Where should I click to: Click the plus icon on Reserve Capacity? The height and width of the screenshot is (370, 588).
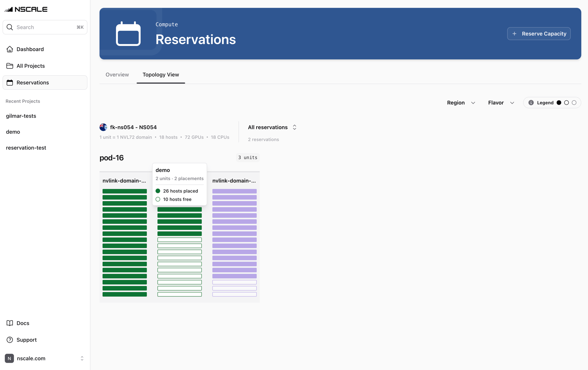coord(514,34)
